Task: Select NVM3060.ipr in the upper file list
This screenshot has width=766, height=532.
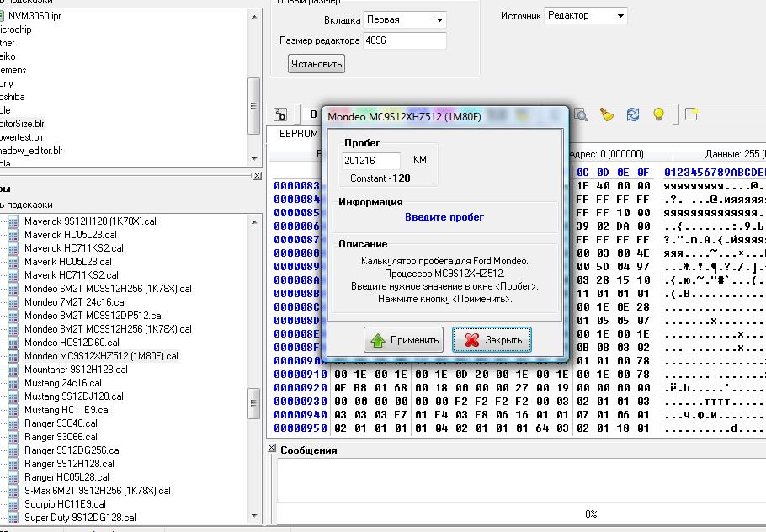Action: coord(35,16)
